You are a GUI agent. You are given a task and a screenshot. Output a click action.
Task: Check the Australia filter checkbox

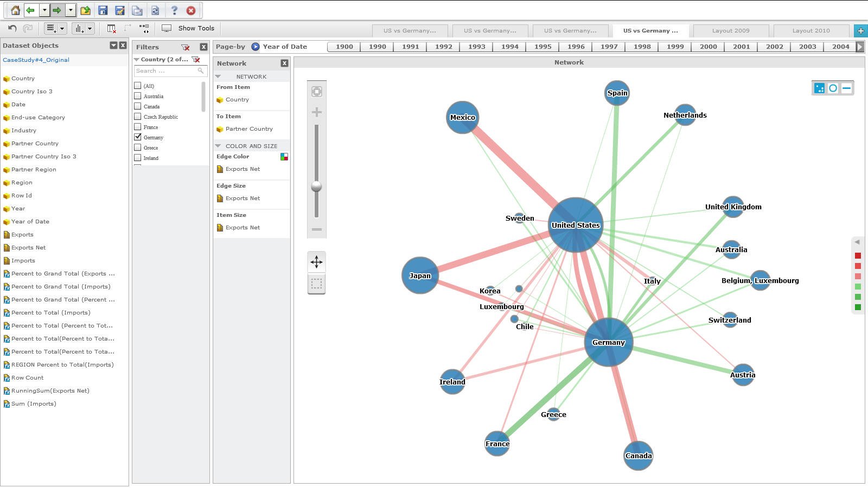coord(138,96)
